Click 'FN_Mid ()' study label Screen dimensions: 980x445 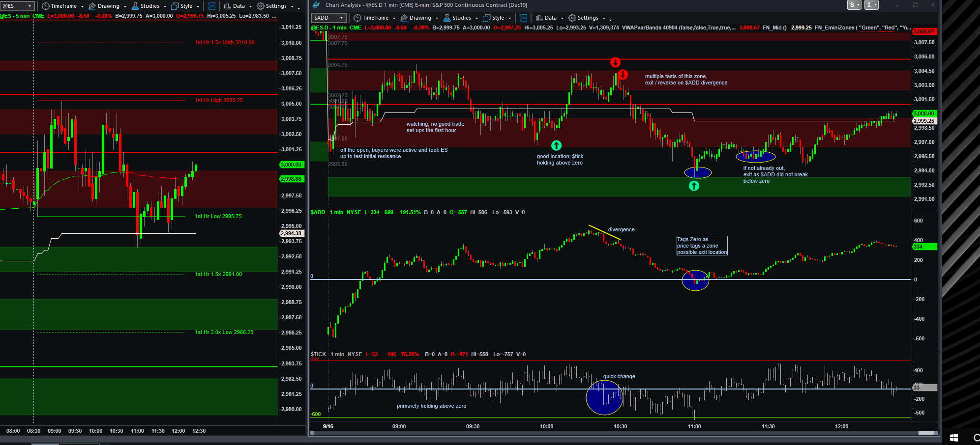(x=774, y=28)
